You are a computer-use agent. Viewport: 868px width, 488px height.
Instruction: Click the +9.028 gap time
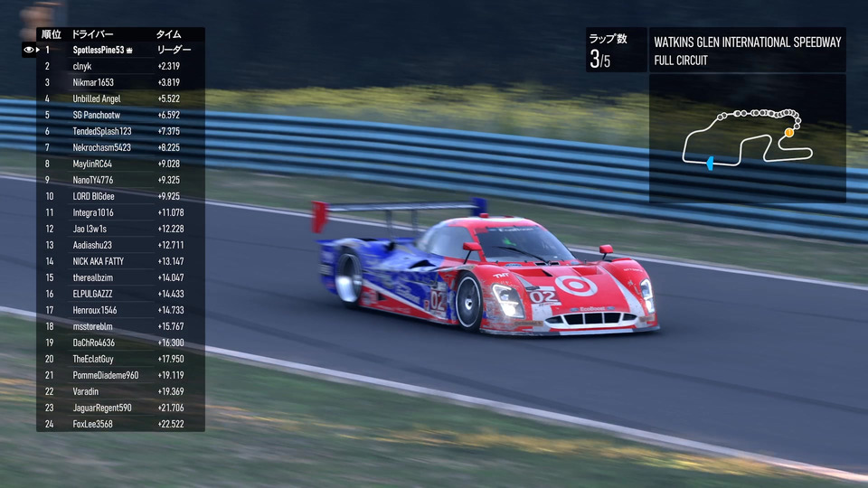point(169,164)
